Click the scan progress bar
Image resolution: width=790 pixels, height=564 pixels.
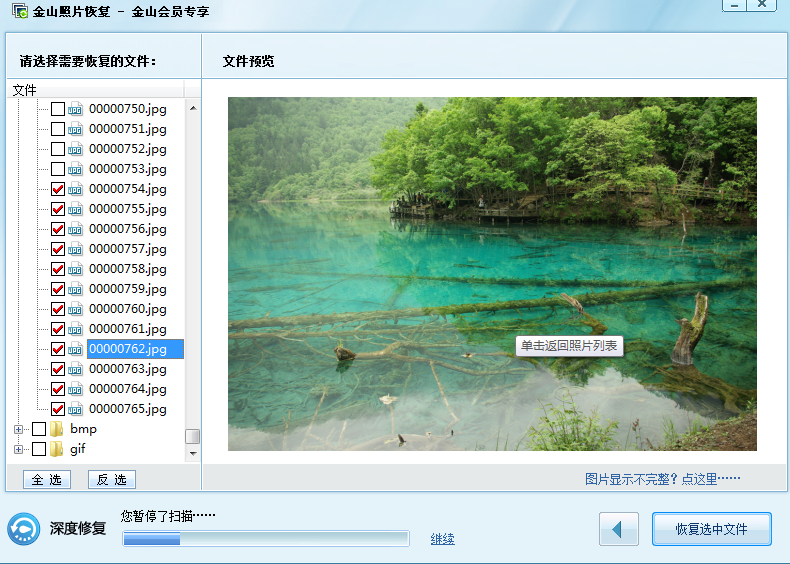click(266, 538)
